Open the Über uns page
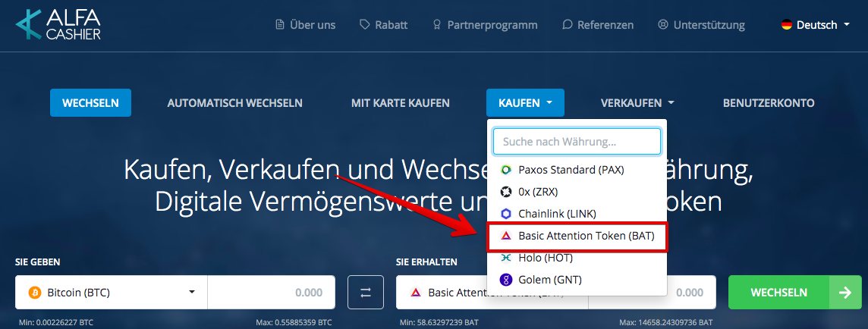Screen dimensions: 868x329 pyautogui.click(x=306, y=25)
